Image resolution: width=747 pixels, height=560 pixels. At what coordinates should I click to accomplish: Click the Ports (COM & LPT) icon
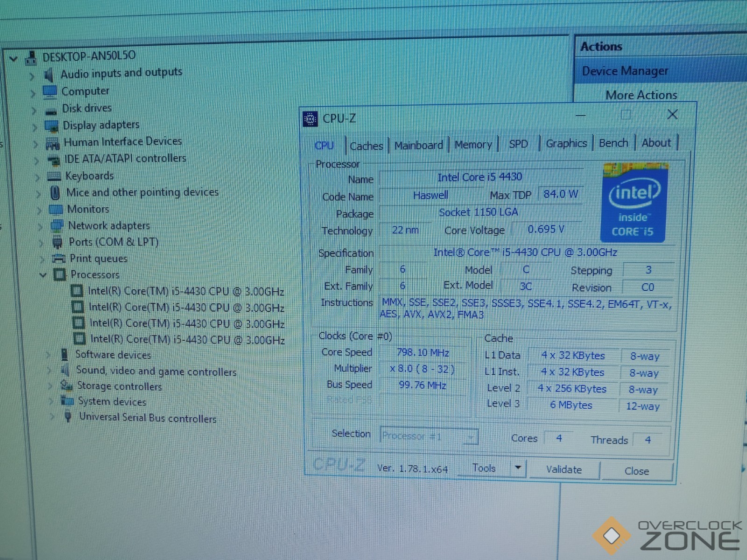tap(57, 242)
